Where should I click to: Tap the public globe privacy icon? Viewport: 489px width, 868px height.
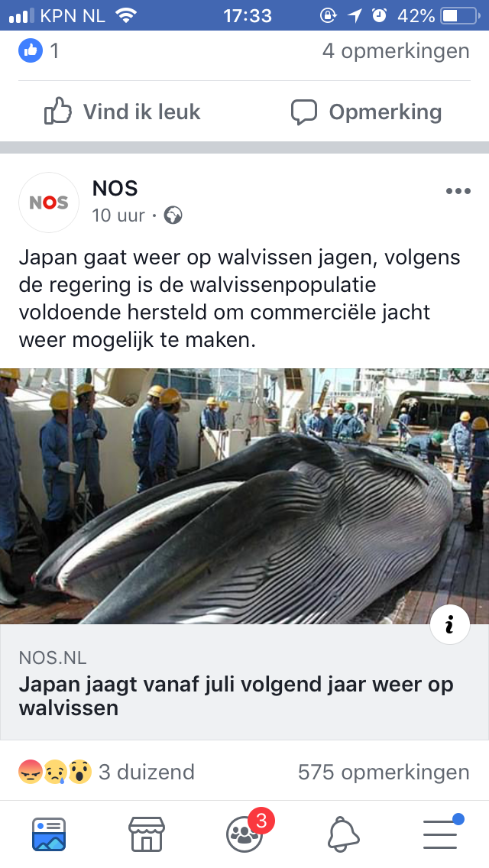tap(173, 215)
